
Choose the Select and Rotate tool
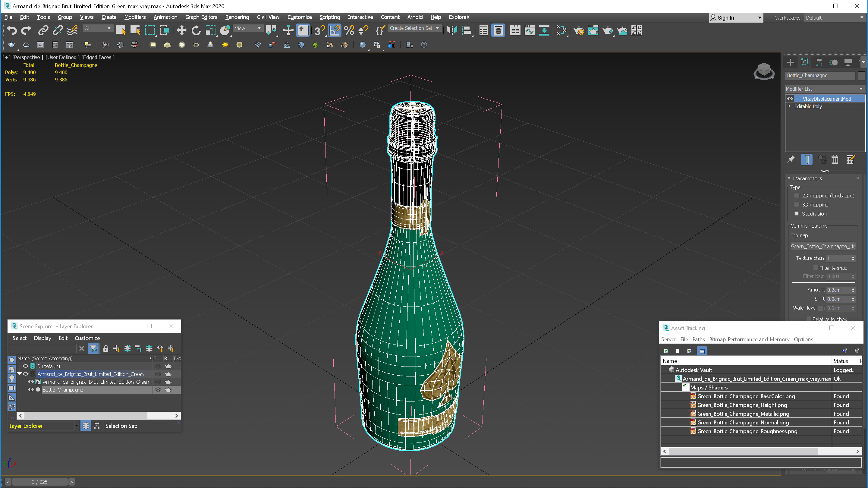(x=196, y=31)
